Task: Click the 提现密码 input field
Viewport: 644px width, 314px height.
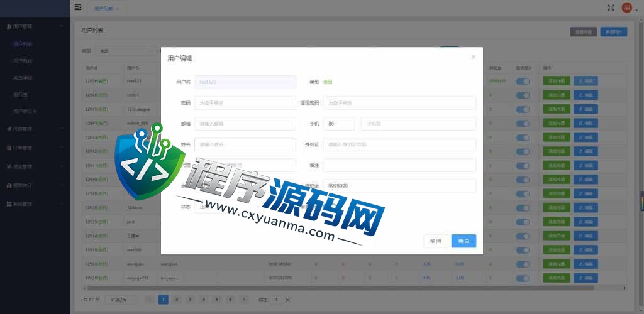Action: click(x=399, y=103)
